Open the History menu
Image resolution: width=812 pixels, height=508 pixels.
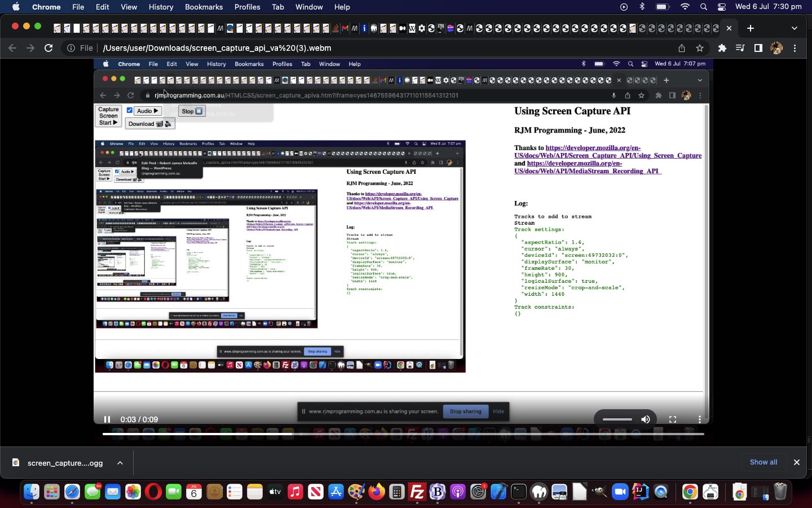(161, 7)
